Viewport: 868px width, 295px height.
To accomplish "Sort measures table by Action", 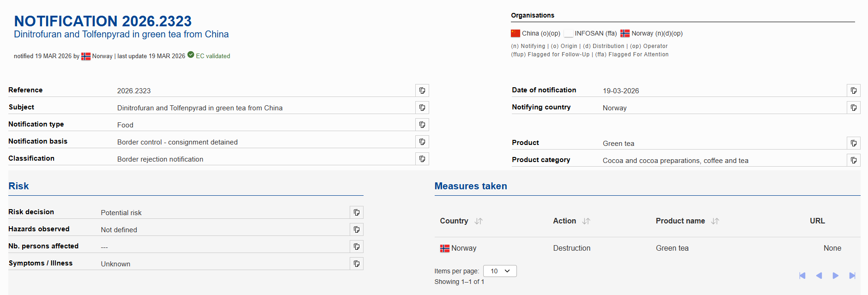I will 586,221.
